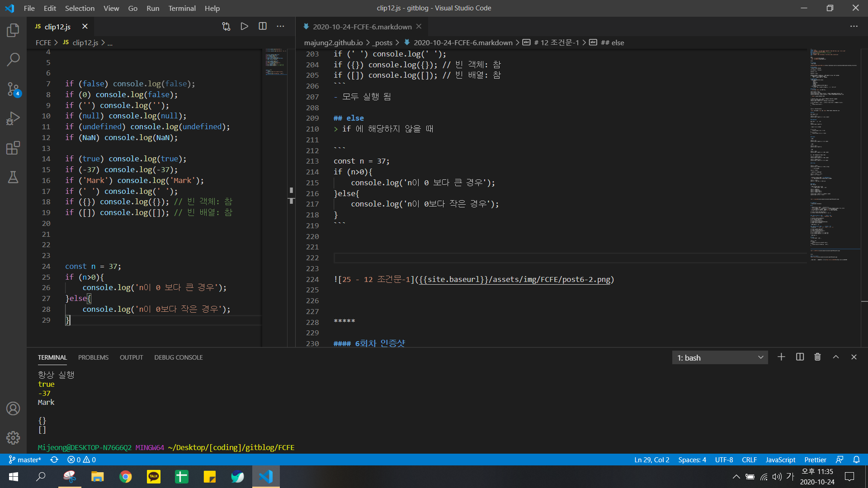Open File Explorer from the taskbar
The image size is (868, 488).
click(97, 477)
